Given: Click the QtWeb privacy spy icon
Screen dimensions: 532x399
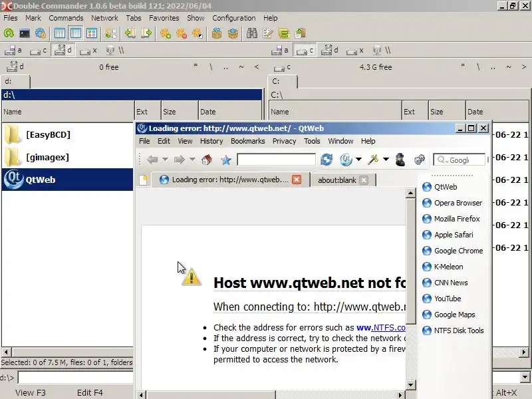Looking at the screenshot, I should [400, 160].
